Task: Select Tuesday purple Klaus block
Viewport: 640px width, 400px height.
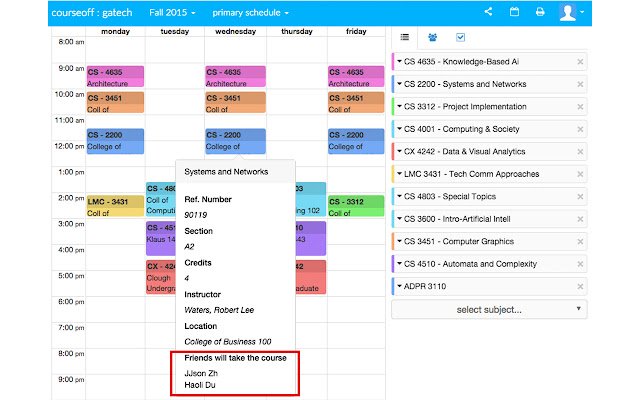Action: [161, 238]
